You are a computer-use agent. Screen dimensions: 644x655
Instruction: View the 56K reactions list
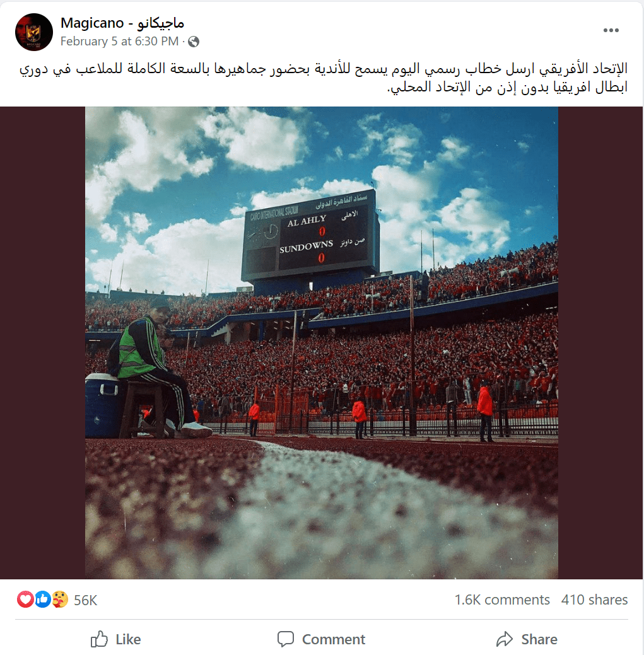point(86,600)
